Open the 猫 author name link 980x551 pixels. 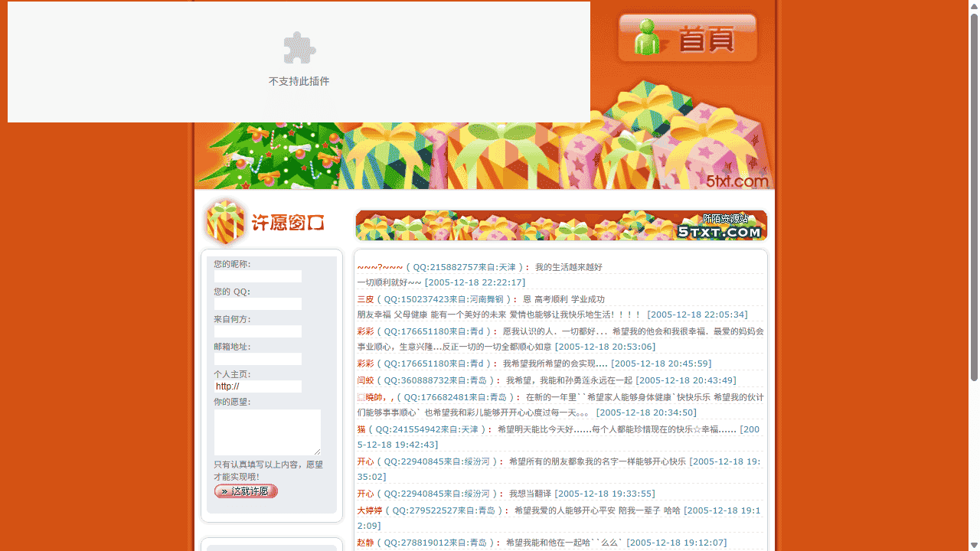[361, 429]
